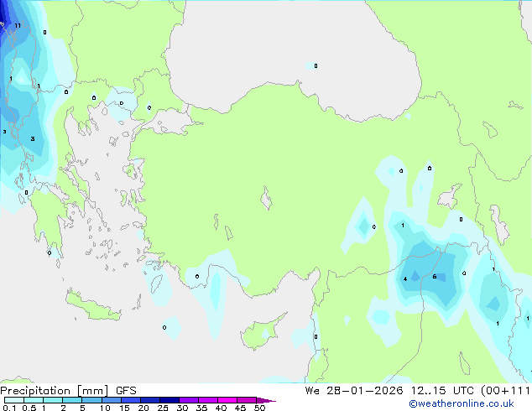The image size is (532, 411).
Task: Click the 25–30 mm dark blue swatch
Action: pos(170,400)
